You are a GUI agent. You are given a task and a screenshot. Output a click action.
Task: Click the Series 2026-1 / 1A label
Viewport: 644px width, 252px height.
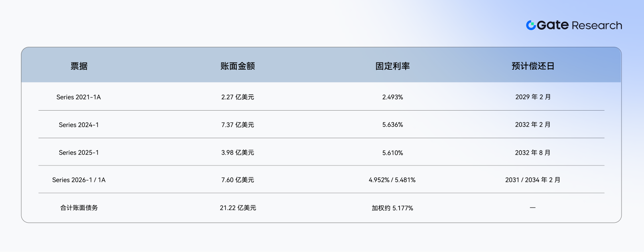point(79,180)
